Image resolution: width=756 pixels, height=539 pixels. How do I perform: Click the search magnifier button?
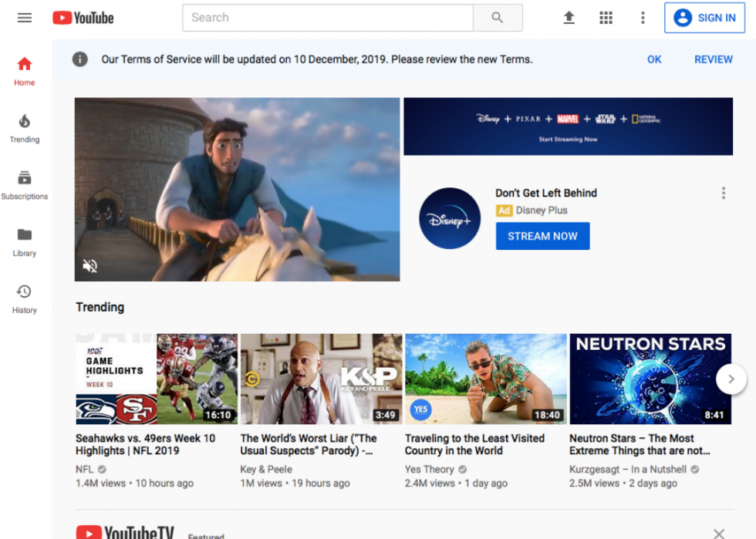point(498,18)
